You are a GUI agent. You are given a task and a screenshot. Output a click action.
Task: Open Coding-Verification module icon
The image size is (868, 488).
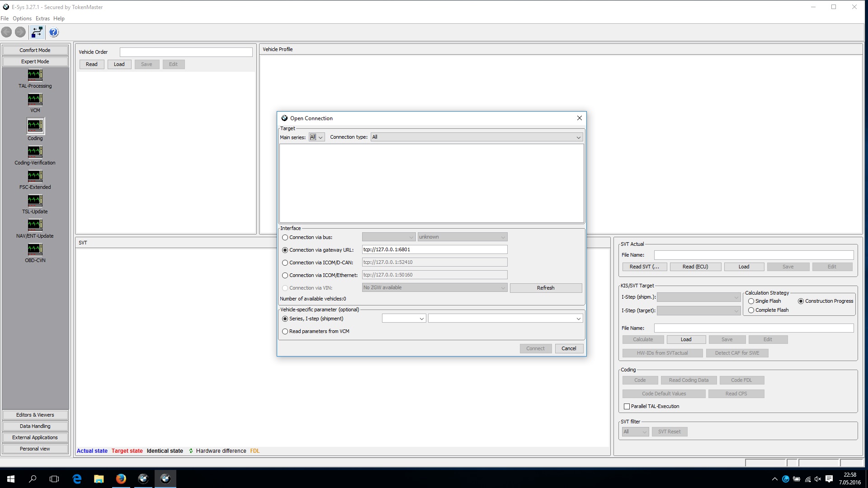(35, 151)
